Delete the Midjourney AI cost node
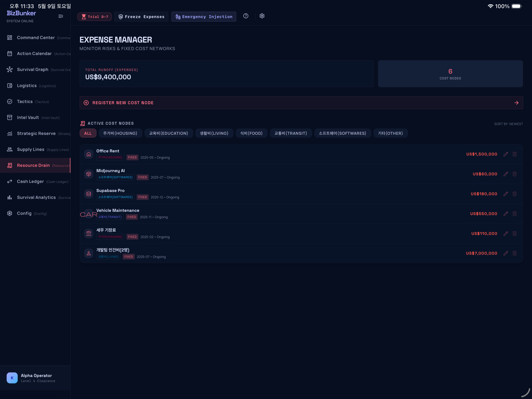 pos(514,174)
